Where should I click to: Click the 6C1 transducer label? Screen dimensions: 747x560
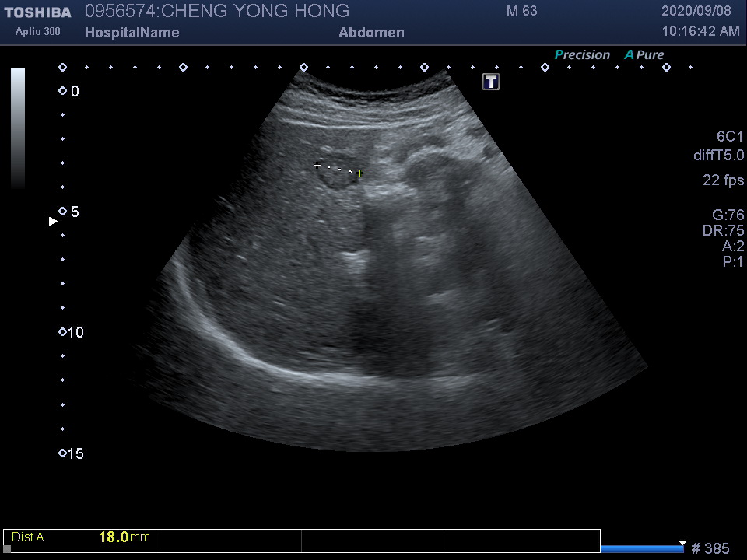[730, 137]
